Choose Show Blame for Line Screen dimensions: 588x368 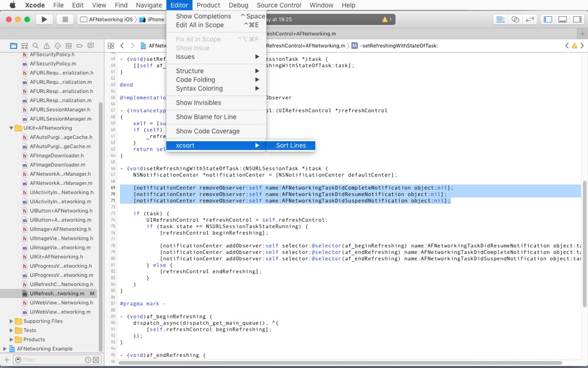216,117
